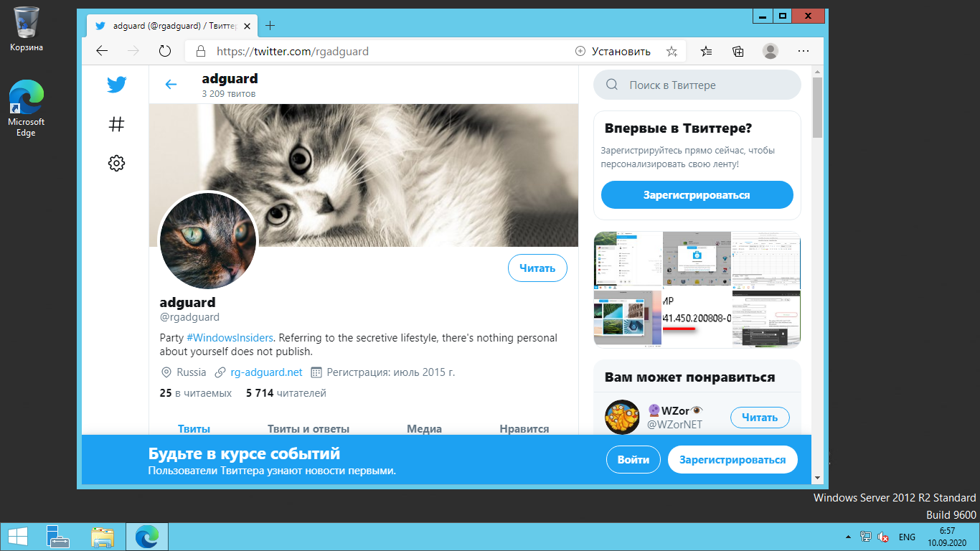This screenshot has width=980, height=551.
Task: Click the browser Back arrow
Action: pos(102,52)
